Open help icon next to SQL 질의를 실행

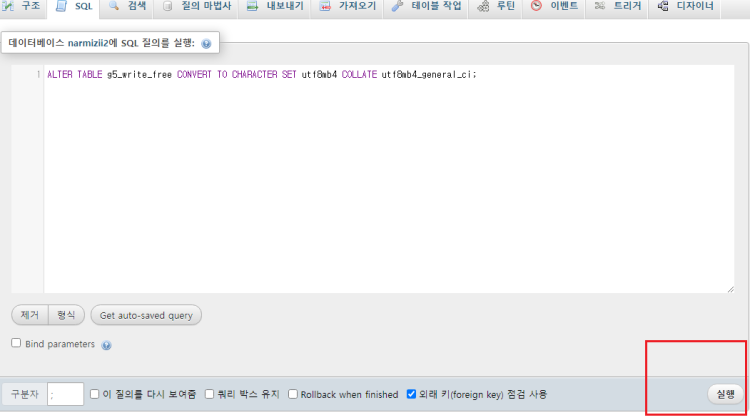tap(206, 45)
